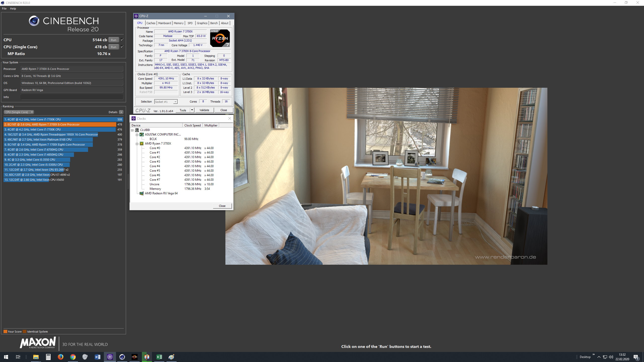Click the Validate button in CPU-Z
Screen dimensions: 644x362
pyautogui.click(x=204, y=110)
